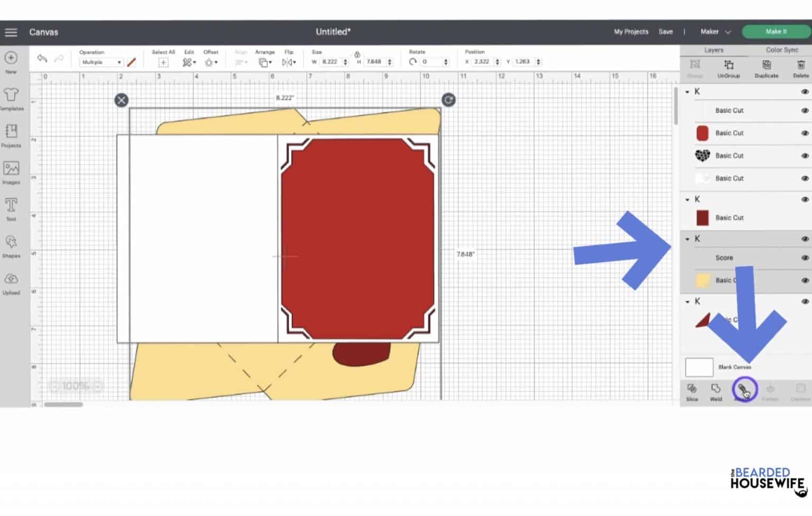Image resolution: width=812 pixels, height=516 pixels.
Task: Select the Slice tool
Action: tap(692, 391)
